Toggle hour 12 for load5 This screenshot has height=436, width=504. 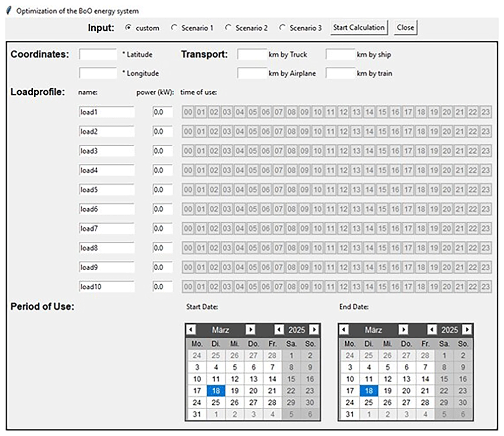[x=343, y=190]
